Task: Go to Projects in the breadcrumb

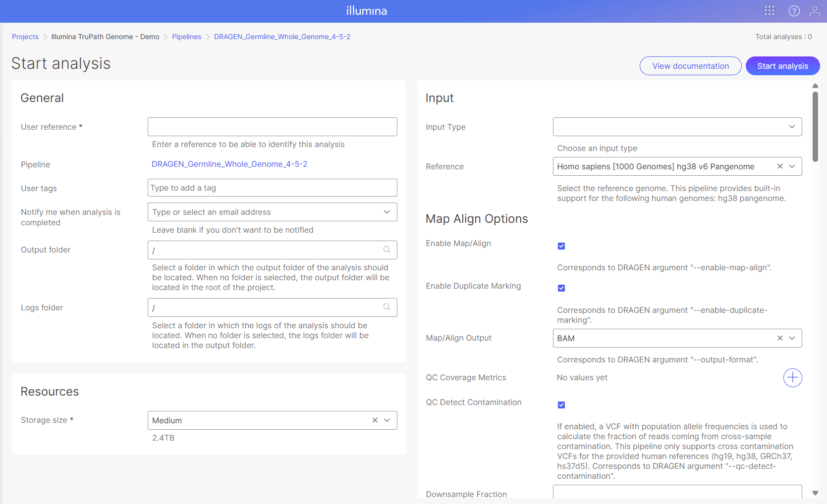Action: click(x=25, y=37)
